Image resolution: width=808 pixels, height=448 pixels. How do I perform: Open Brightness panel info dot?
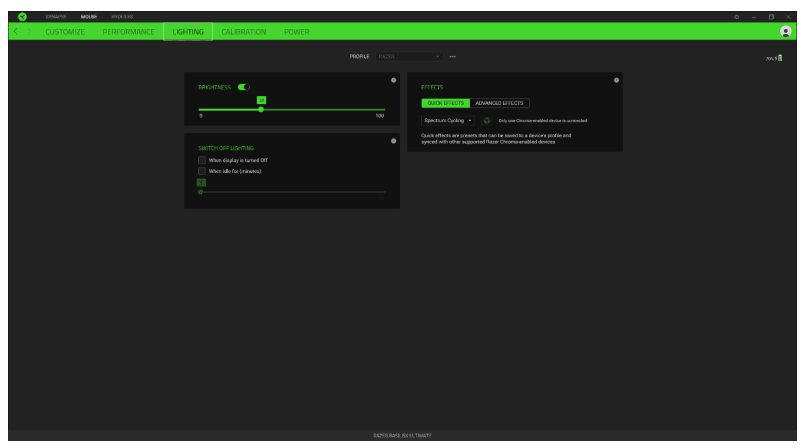[394, 80]
